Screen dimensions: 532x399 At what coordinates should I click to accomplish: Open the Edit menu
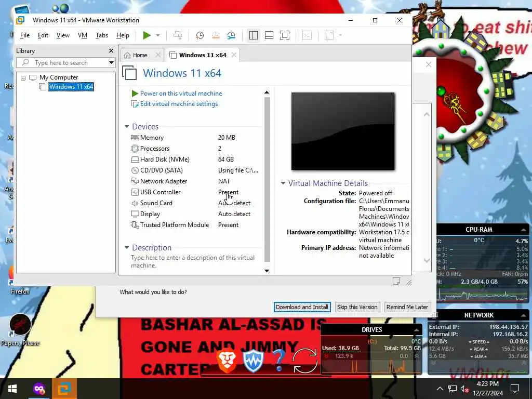[43, 35]
